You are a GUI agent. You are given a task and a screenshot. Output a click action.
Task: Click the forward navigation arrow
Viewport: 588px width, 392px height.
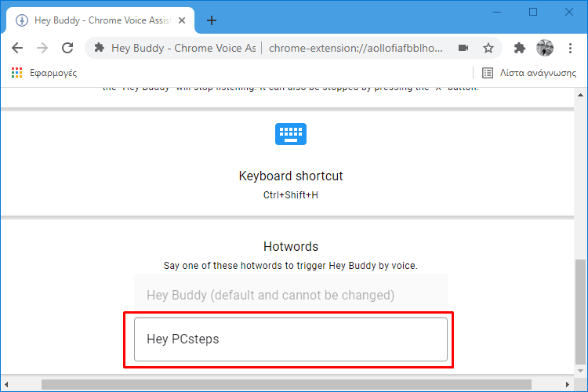tap(42, 48)
